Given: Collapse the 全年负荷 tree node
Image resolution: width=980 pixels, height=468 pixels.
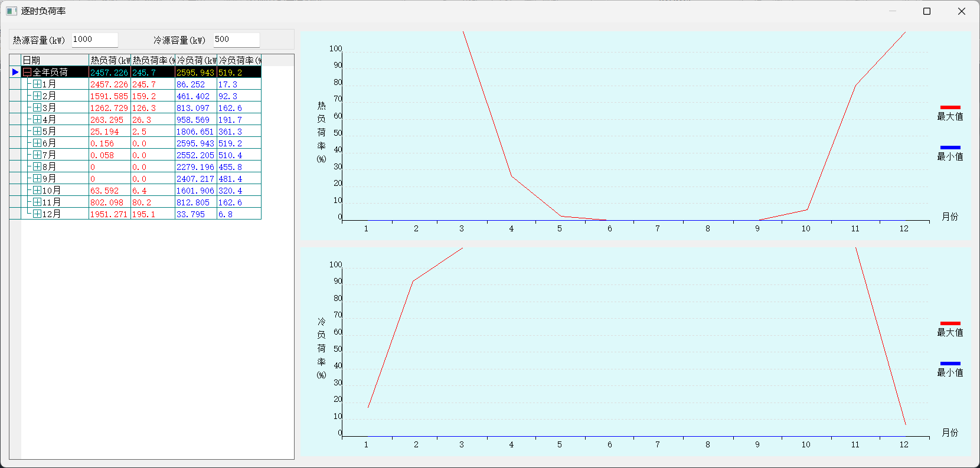Looking at the screenshot, I should pos(27,72).
